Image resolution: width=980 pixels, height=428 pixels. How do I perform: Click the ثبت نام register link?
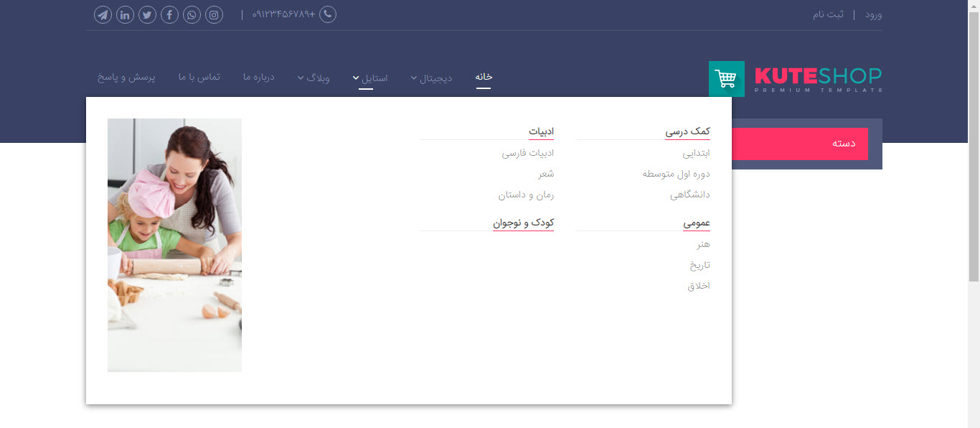tap(828, 14)
